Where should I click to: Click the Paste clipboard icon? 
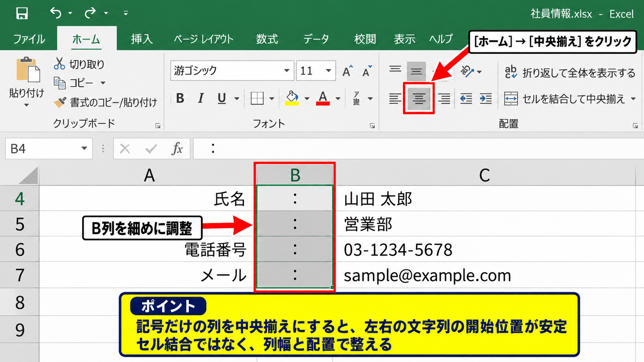click(x=28, y=70)
